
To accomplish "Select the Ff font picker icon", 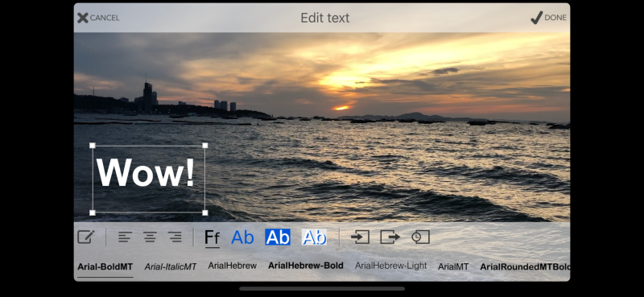I will pyautogui.click(x=213, y=238).
